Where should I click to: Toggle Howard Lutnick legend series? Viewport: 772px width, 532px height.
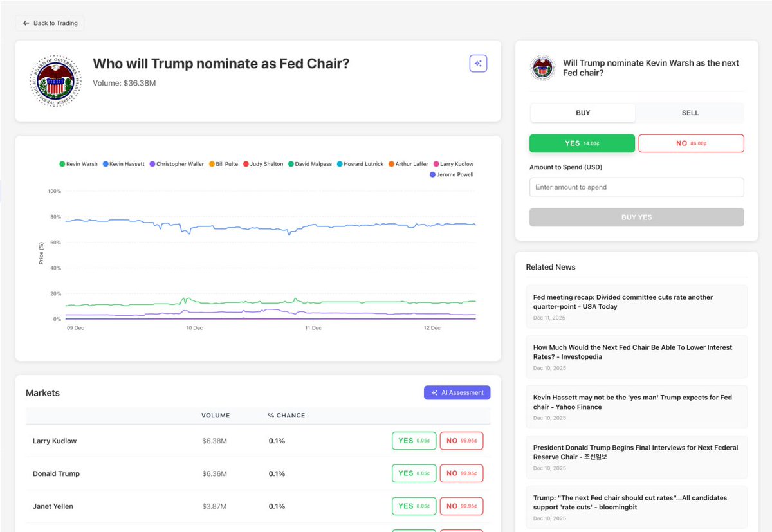[x=360, y=164]
